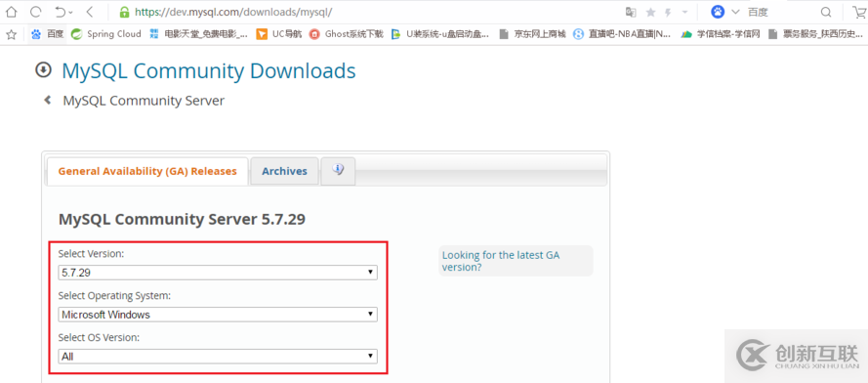The height and width of the screenshot is (383, 868).
Task: Click the green secure padlock icon
Action: (124, 12)
